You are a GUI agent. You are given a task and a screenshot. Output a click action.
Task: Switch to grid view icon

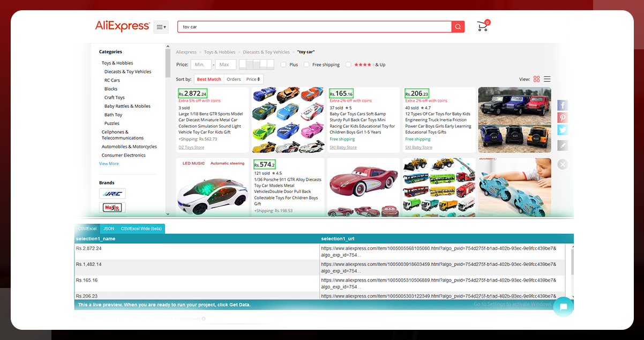click(536, 79)
